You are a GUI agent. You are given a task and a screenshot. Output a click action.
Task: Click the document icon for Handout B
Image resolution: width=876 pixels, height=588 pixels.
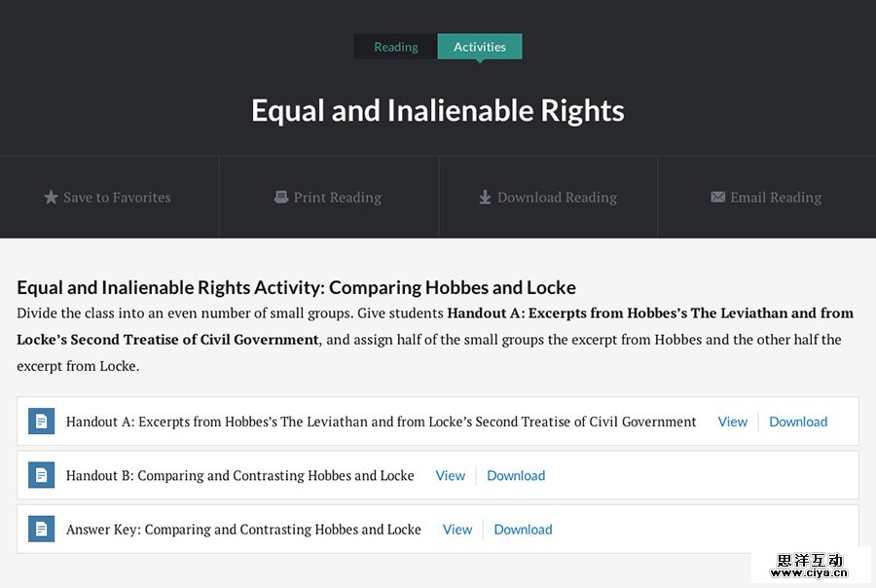click(41, 475)
